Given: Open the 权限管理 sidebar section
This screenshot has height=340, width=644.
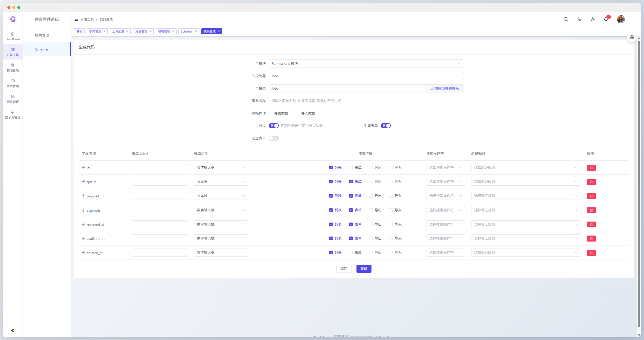Looking at the screenshot, I should coord(13,67).
